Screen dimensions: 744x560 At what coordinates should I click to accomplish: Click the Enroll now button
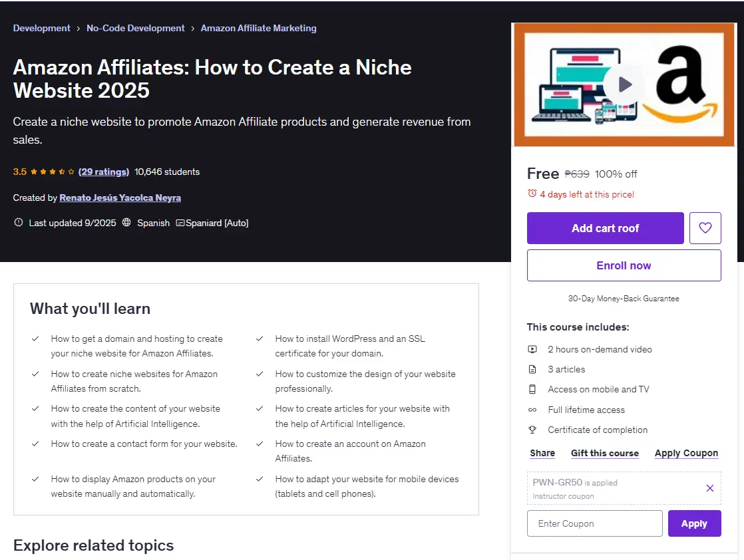click(624, 265)
